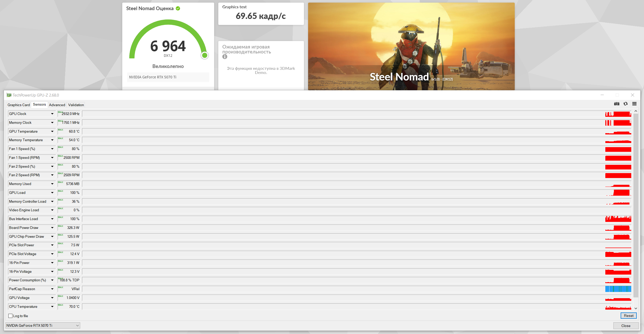
Task: Open the Board Power Draw dropdown arrow
Action: point(52,228)
